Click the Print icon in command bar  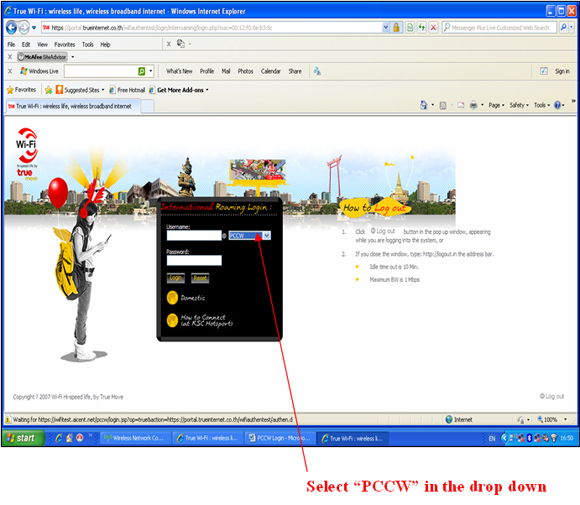coord(473,105)
